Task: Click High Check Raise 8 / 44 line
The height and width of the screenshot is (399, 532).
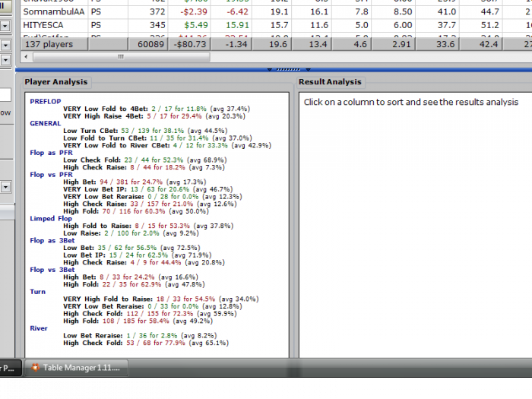Action: (x=144, y=168)
